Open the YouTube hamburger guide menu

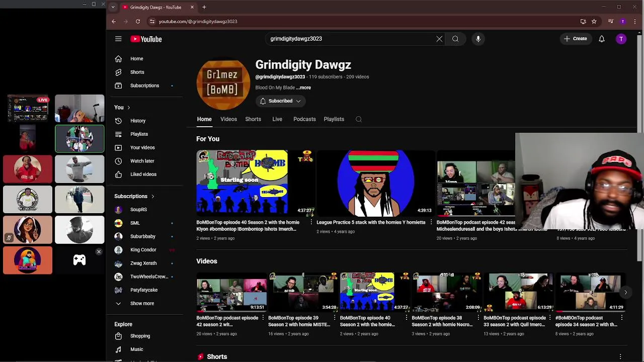(x=118, y=39)
